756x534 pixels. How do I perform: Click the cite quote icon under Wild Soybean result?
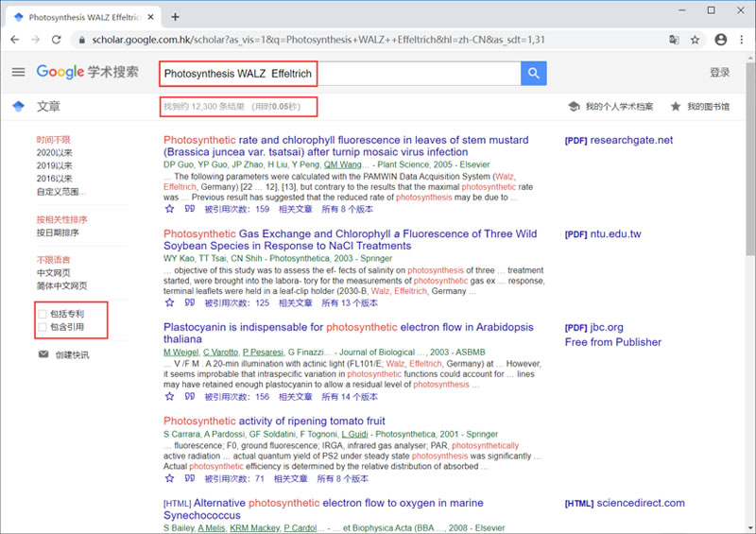(x=190, y=303)
